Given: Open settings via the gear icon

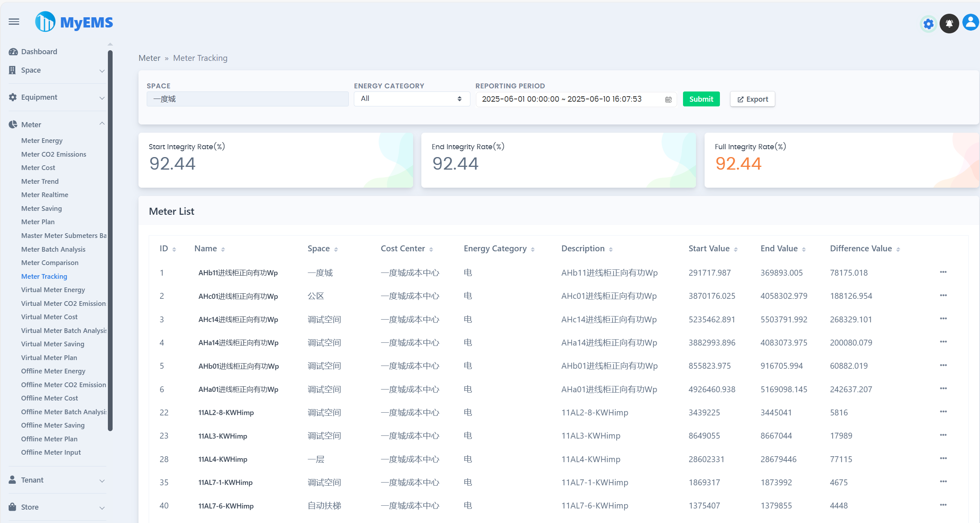Looking at the screenshot, I should tap(928, 24).
